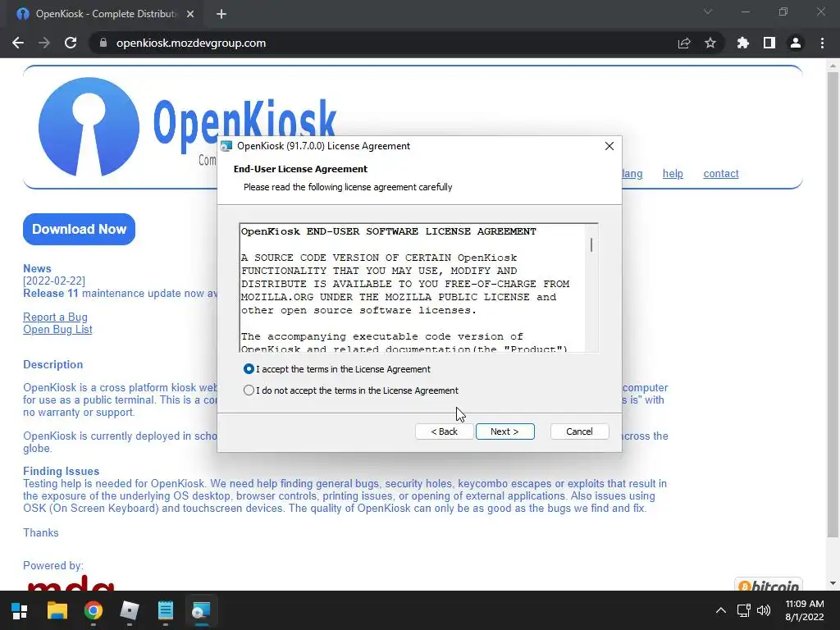Toggle the Chrome side panel icon
The width and height of the screenshot is (840, 630).
click(769, 43)
